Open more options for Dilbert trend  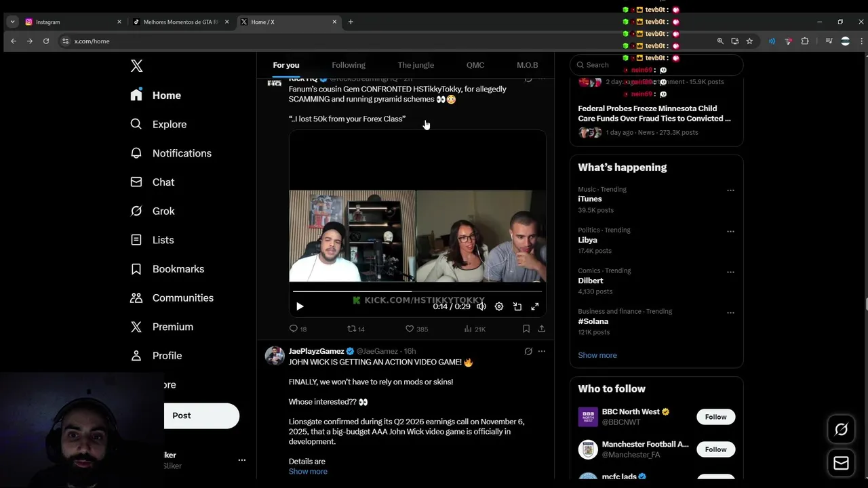730,272
